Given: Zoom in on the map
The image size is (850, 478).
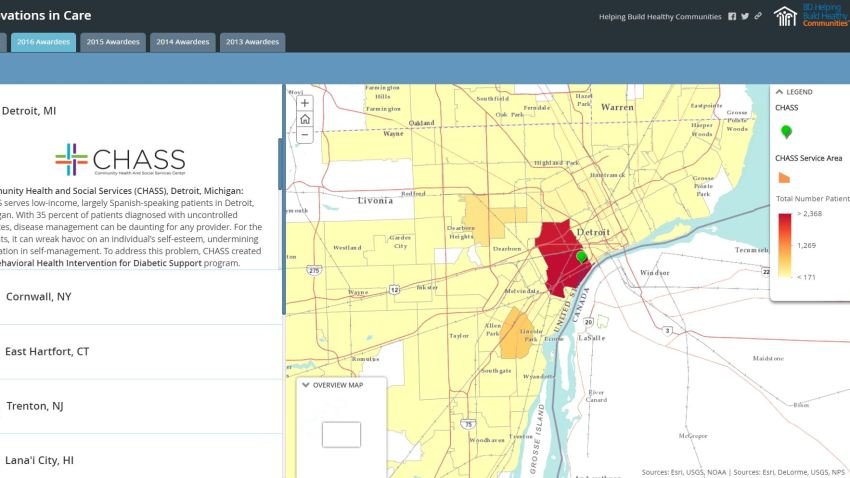Looking at the screenshot, I should [x=305, y=103].
